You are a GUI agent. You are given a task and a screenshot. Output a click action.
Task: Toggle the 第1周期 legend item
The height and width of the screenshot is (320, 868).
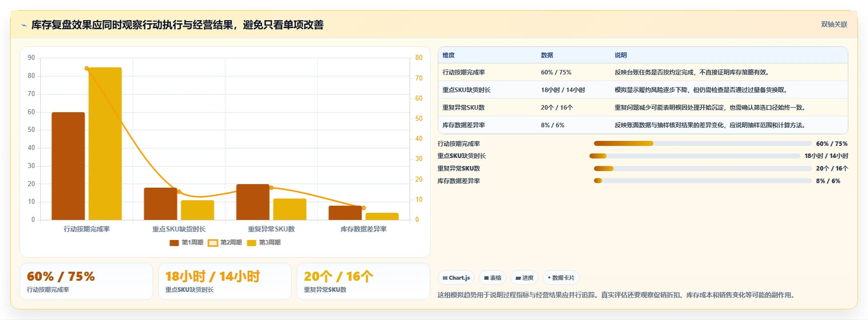tap(186, 243)
